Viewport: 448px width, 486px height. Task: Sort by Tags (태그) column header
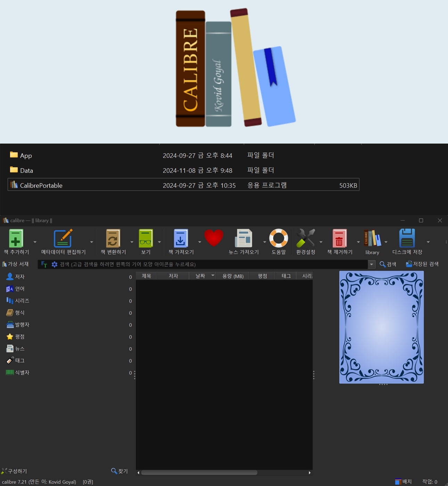tap(286, 276)
